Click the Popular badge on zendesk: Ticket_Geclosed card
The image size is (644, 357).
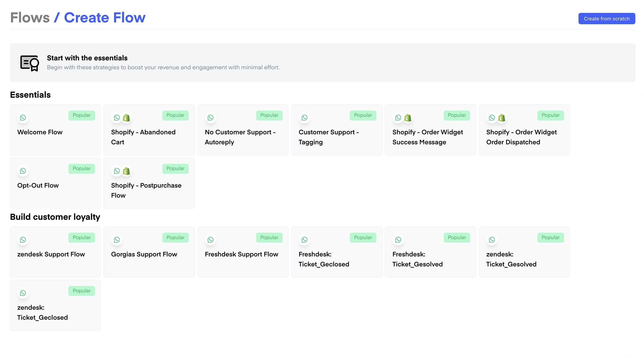pyautogui.click(x=81, y=291)
